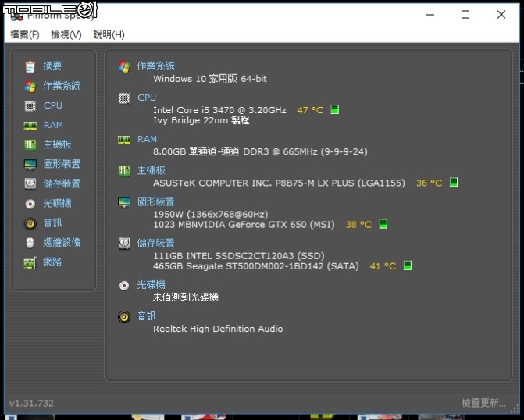Click the 圖形裝置 monitor icon in sidebar
This screenshot has height=420, width=524.
[x=30, y=165]
